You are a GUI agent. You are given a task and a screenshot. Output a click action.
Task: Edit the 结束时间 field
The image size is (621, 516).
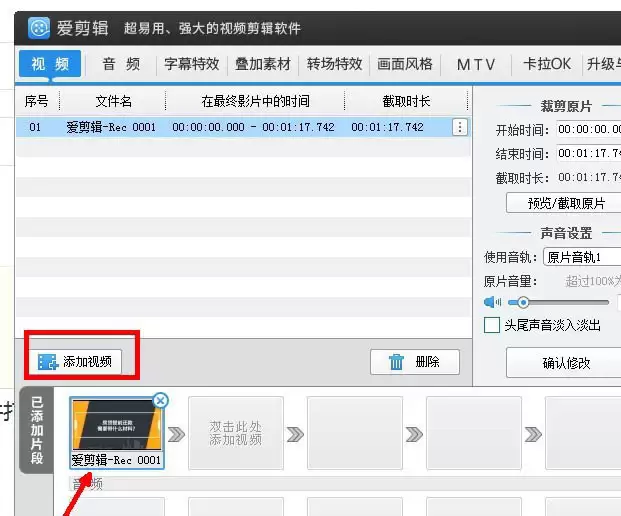(589, 153)
